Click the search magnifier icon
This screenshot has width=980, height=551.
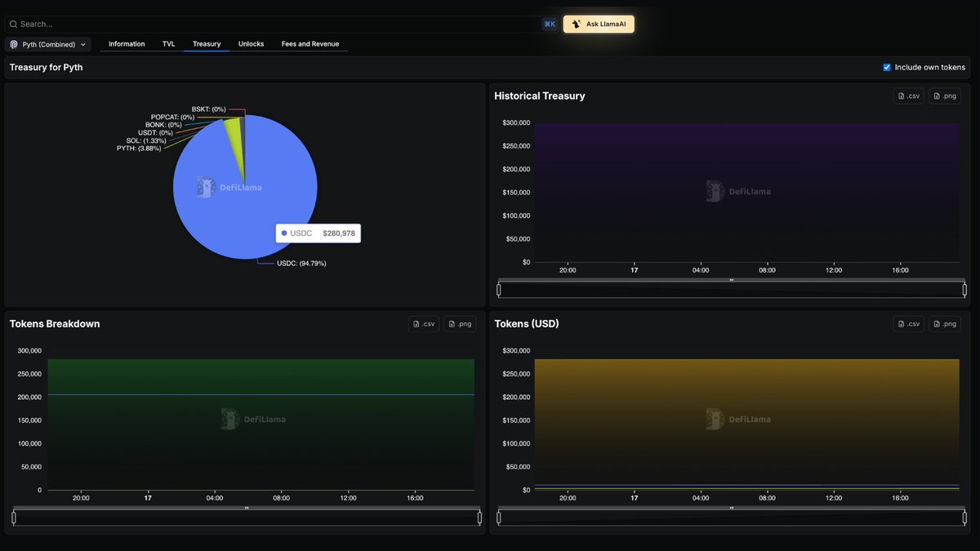pyautogui.click(x=13, y=24)
